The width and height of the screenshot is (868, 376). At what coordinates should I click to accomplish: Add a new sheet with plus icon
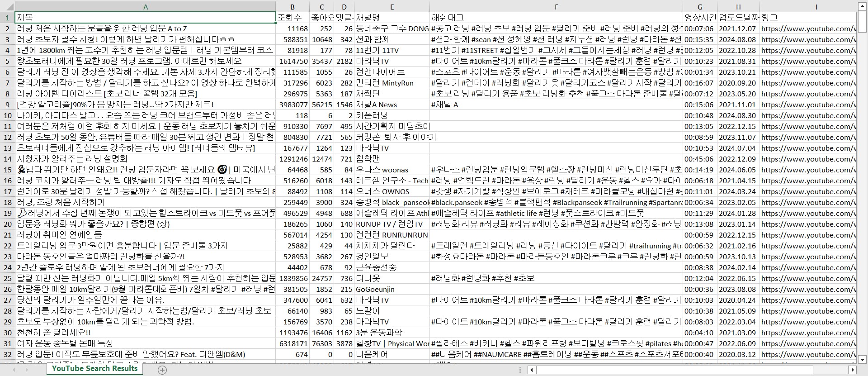point(162,370)
